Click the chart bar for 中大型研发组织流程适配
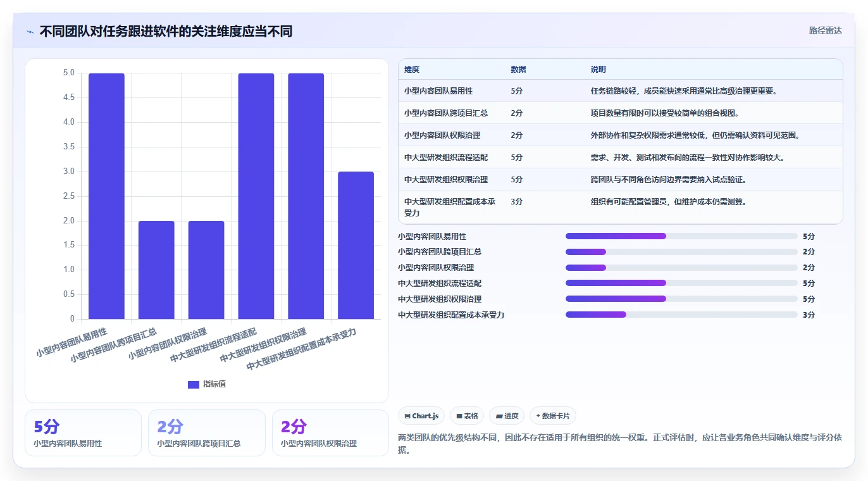 click(256, 196)
